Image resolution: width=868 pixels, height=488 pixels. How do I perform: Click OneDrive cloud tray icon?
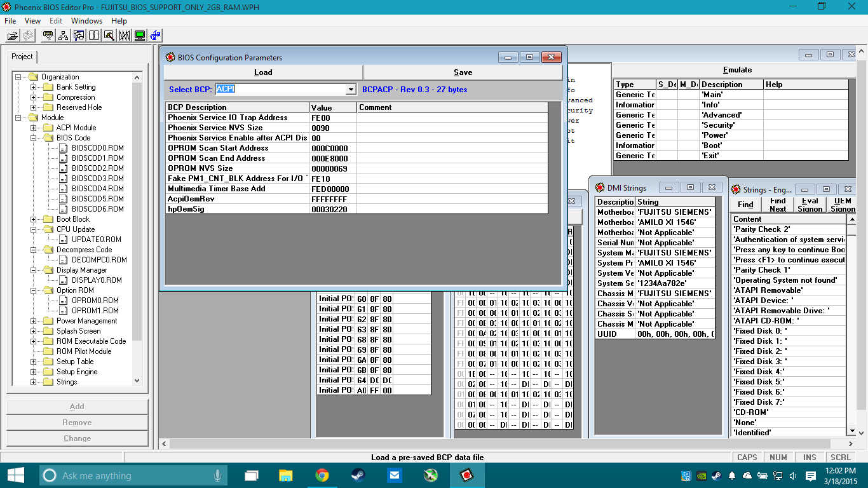point(747,475)
